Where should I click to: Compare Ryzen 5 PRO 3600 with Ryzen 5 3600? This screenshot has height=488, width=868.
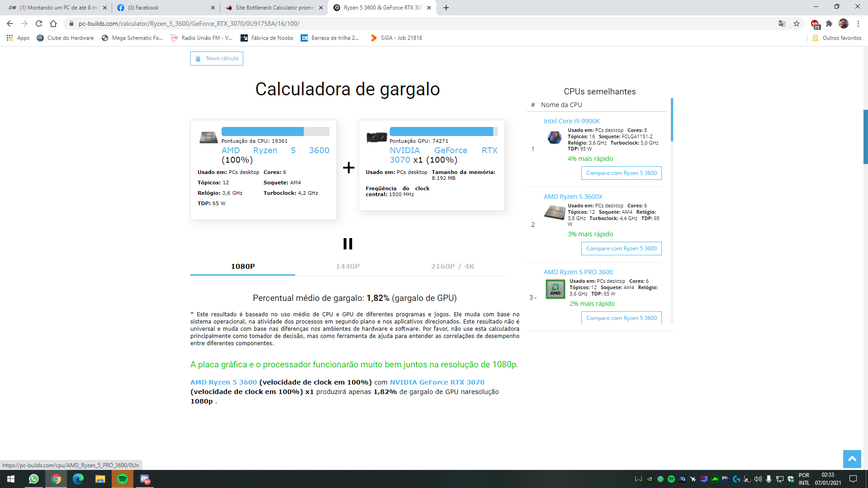click(621, 318)
